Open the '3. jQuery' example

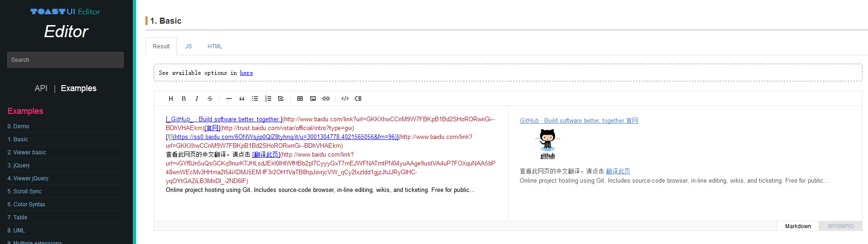[x=19, y=165]
